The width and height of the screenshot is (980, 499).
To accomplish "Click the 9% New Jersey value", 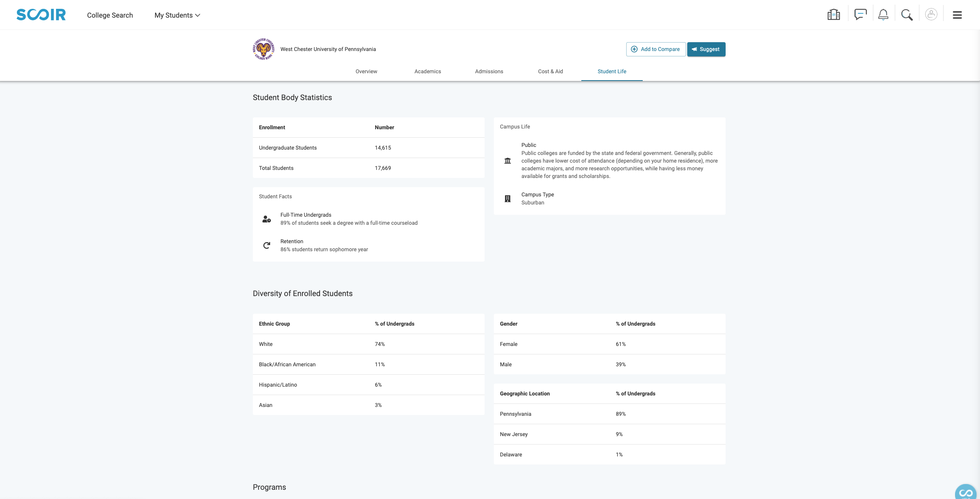I will (619, 434).
